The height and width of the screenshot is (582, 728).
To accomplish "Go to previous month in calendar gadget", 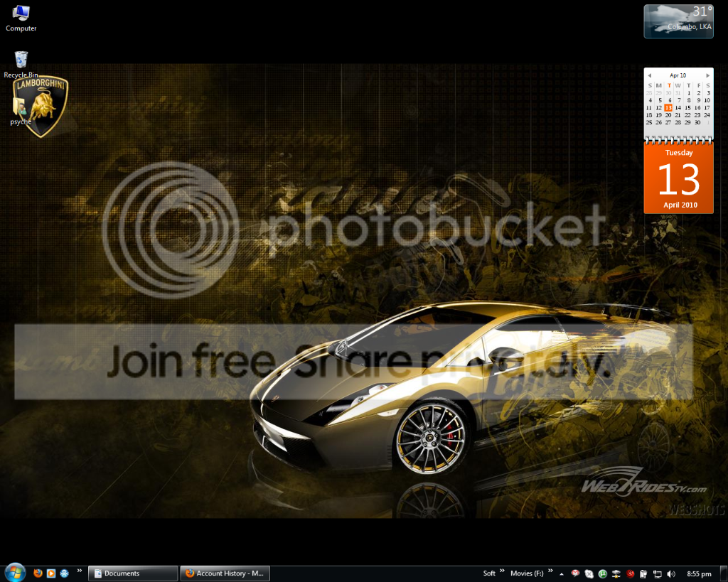I will tap(650, 75).
